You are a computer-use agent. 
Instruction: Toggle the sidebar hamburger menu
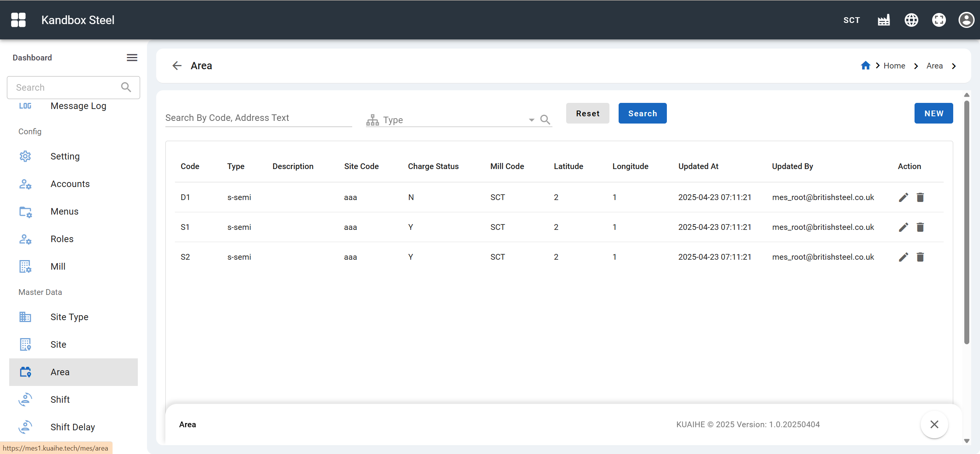(x=132, y=58)
